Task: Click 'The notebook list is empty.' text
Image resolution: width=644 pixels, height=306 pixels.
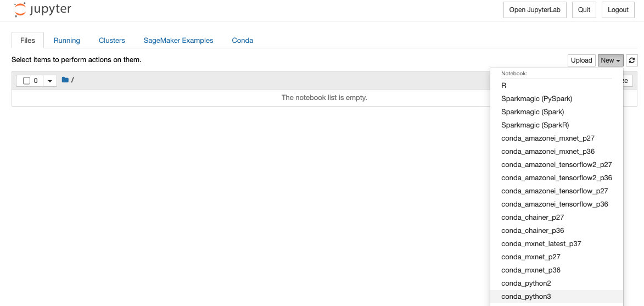Action: pyautogui.click(x=324, y=98)
